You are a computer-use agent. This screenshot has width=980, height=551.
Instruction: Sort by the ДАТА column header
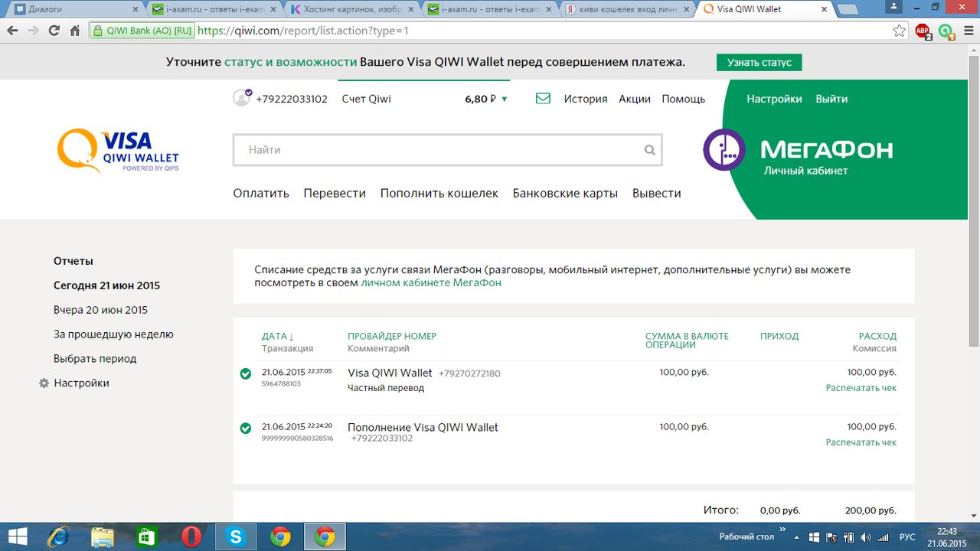pos(278,336)
